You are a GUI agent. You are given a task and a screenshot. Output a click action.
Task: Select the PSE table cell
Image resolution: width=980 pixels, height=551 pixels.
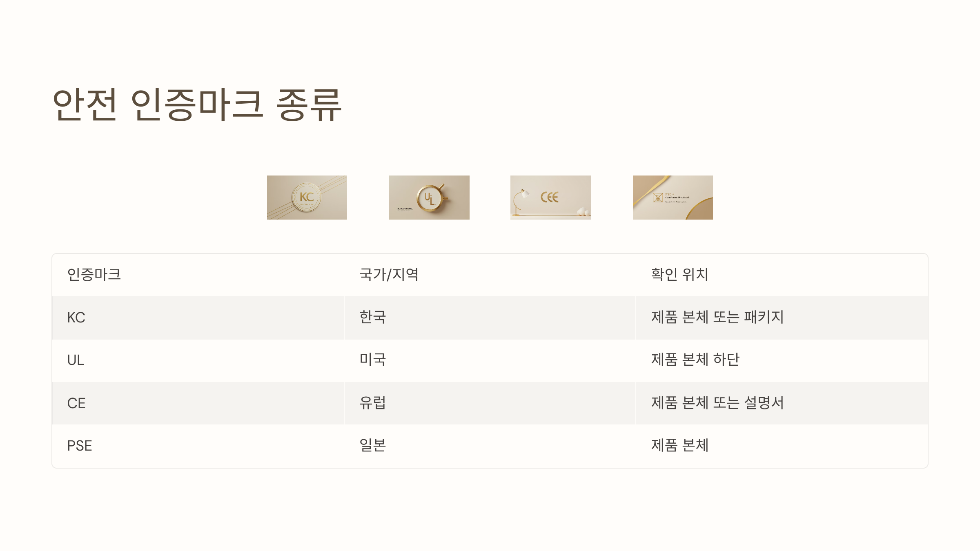pyautogui.click(x=198, y=446)
